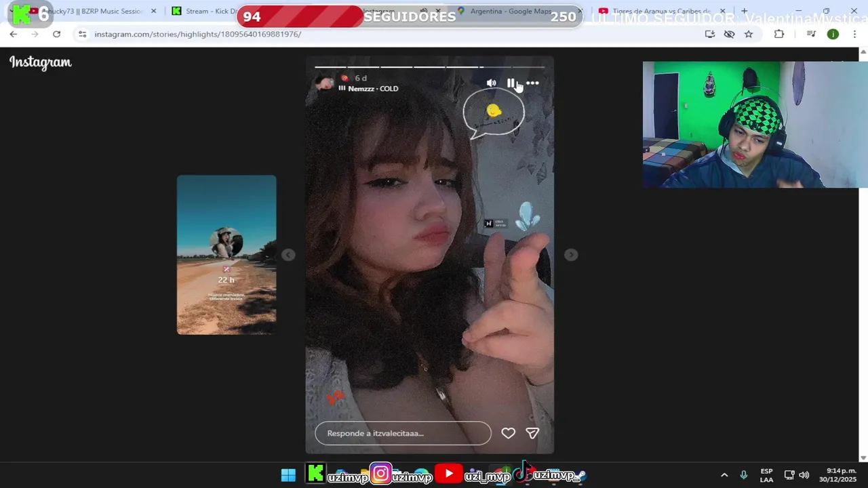Image resolution: width=868 pixels, height=488 pixels.
Task: Pause the Instagram story
Action: click(511, 83)
